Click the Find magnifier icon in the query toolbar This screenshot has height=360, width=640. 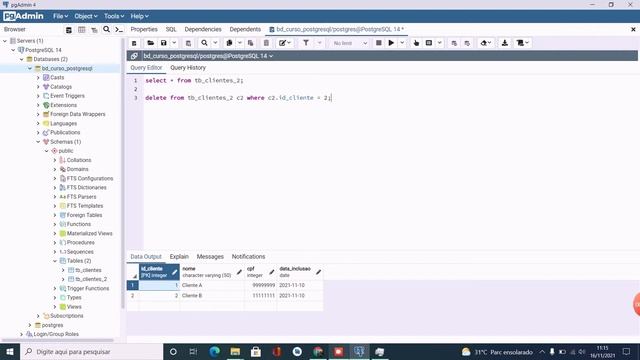pyautogui.click(x=204, y=43)
